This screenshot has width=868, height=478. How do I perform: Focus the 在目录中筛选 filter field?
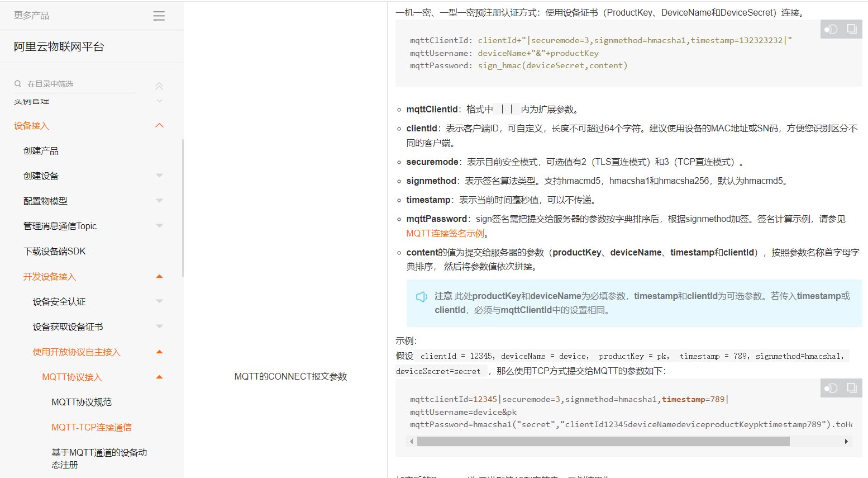pos(75,84)
